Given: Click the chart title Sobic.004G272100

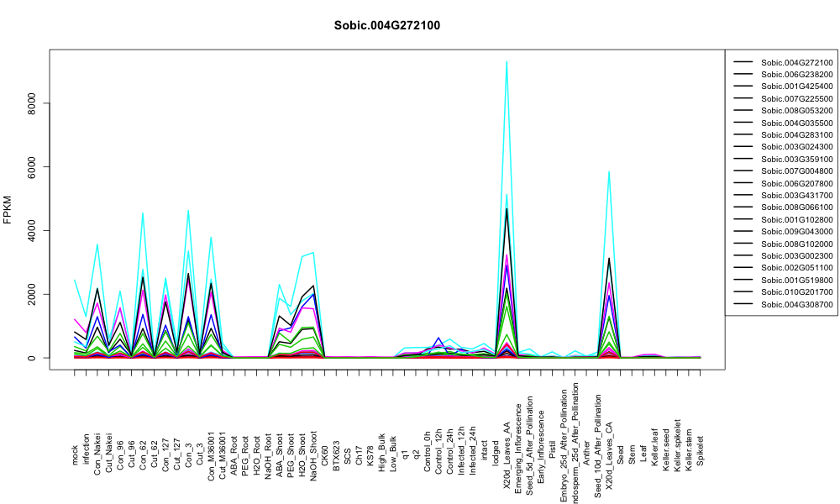Looking at the screenshot, I should [x=386, y=26].
